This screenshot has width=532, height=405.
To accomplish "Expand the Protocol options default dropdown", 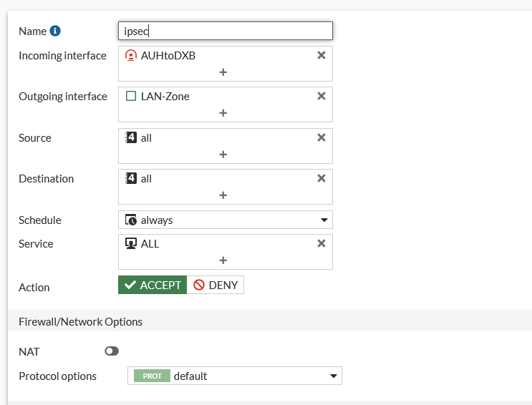I will [x=235, y=376].
